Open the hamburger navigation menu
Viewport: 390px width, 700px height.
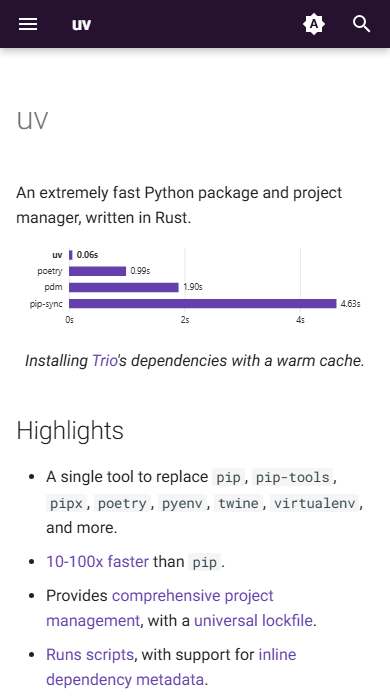tap(28, 24)
